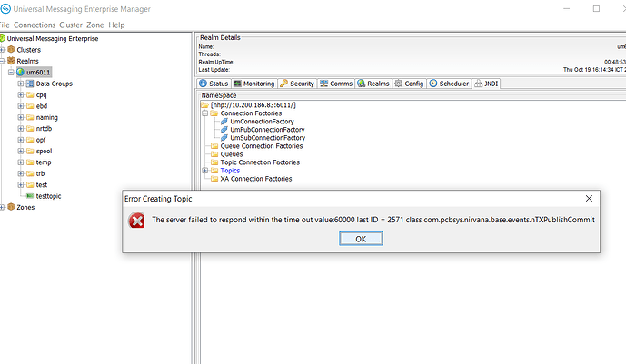Switch to the Comms tab

tap(336, 84)
